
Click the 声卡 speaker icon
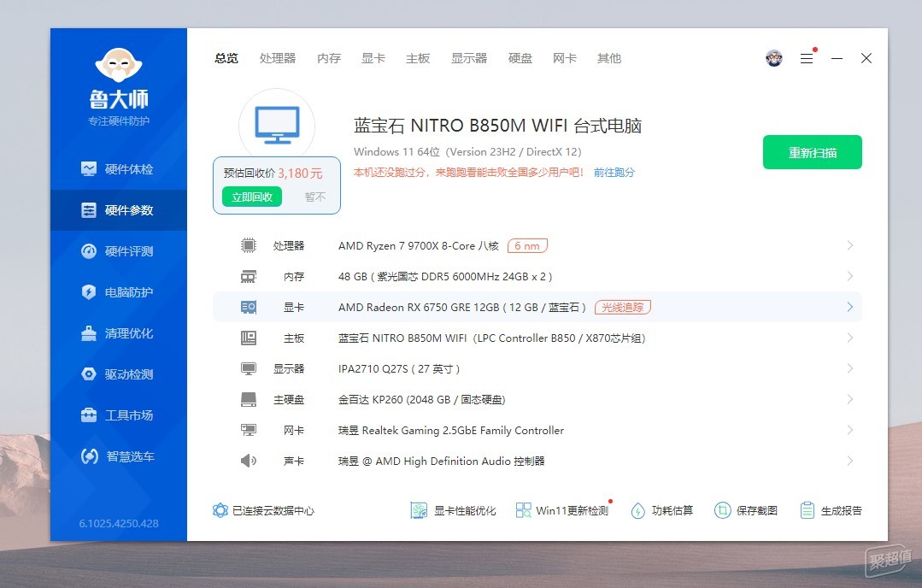coord(249,461)
